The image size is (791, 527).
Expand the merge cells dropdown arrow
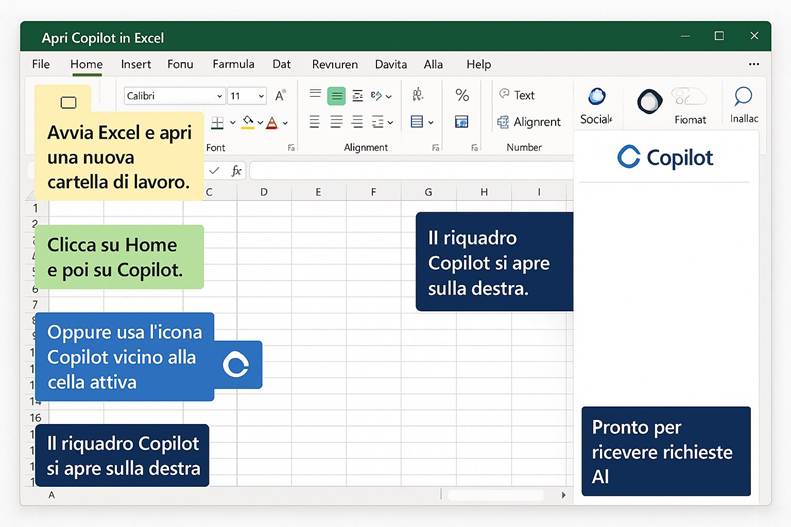(430, 123)
